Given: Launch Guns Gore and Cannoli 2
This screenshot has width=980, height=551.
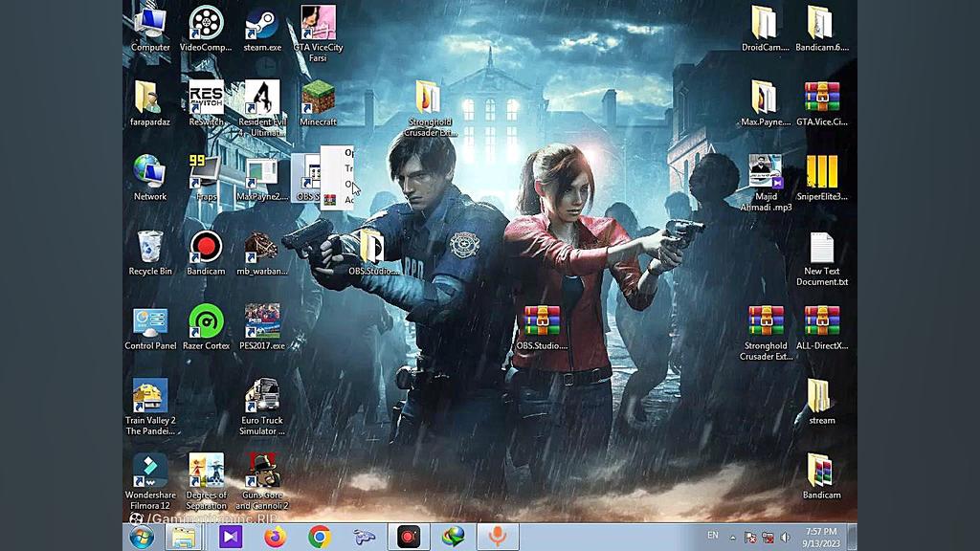Looking at the screenshot, I should click(x=262, y=481).
